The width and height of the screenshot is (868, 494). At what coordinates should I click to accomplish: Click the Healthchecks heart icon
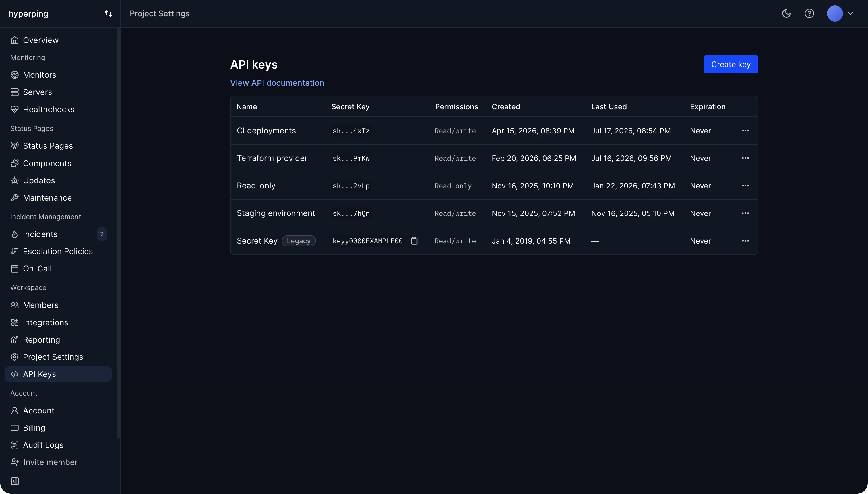pos(15,109)
